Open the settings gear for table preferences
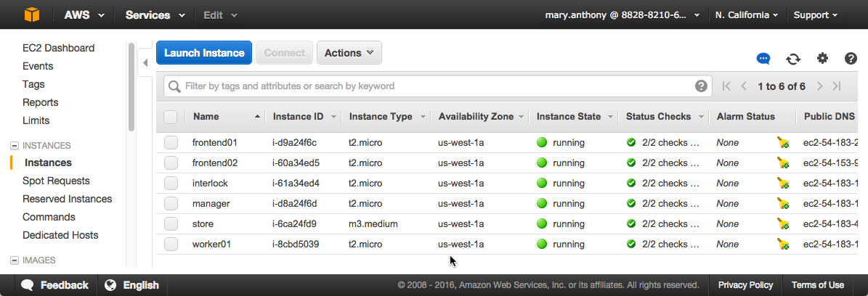Image resolution: width=868 pixels, height=296 pixels. pos(822,59)
